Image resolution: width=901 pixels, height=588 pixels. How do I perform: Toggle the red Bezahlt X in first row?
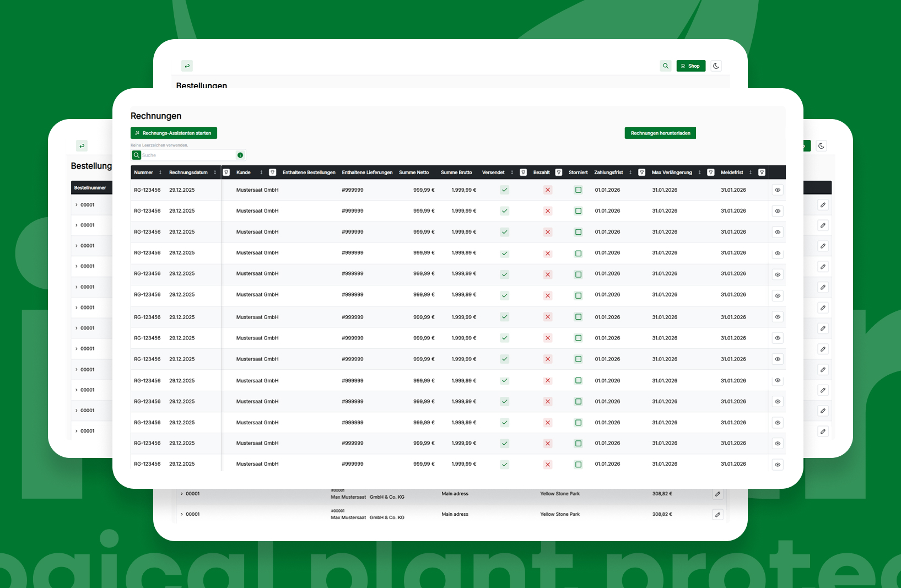point(547,190)
